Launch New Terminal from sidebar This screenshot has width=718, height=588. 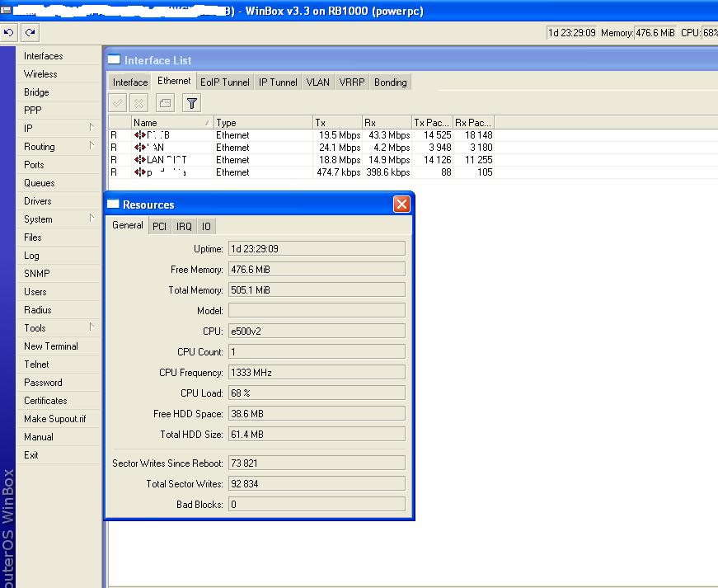click(59, 346)
